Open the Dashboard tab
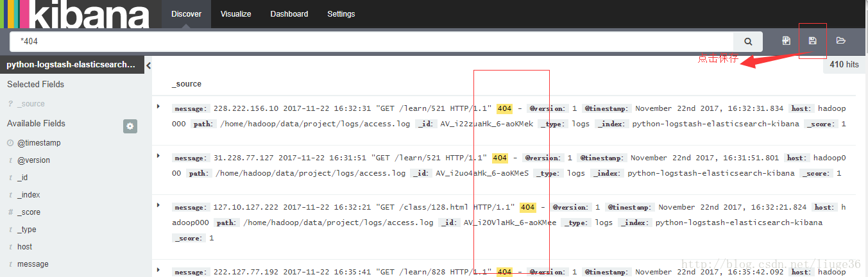 (289, 13)
